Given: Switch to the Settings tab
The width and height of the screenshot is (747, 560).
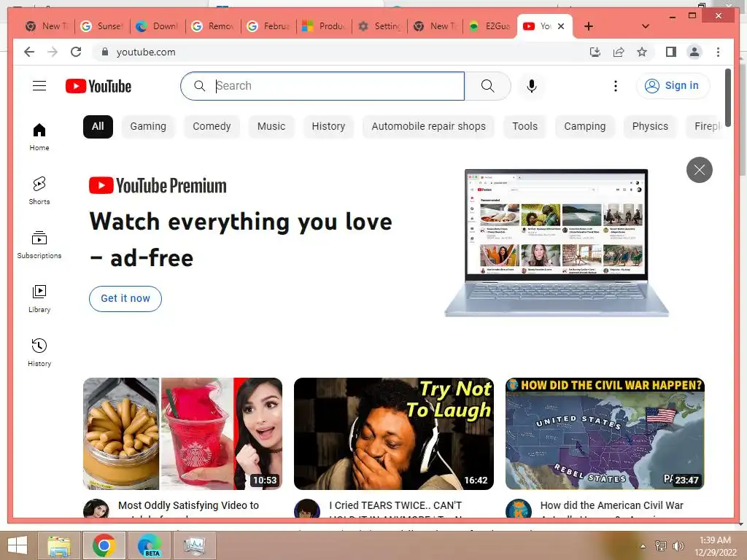Looking at the screenshot, I should (x=380, y=26).
